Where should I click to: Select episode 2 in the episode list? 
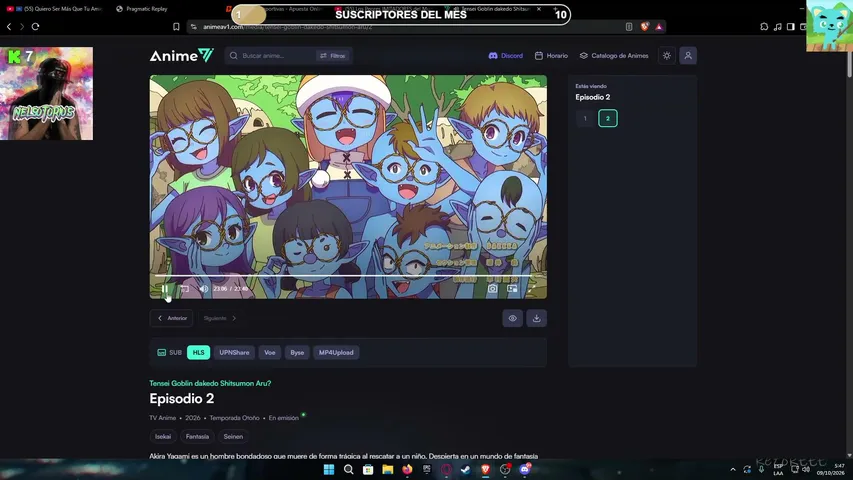(x=608, y=118)
